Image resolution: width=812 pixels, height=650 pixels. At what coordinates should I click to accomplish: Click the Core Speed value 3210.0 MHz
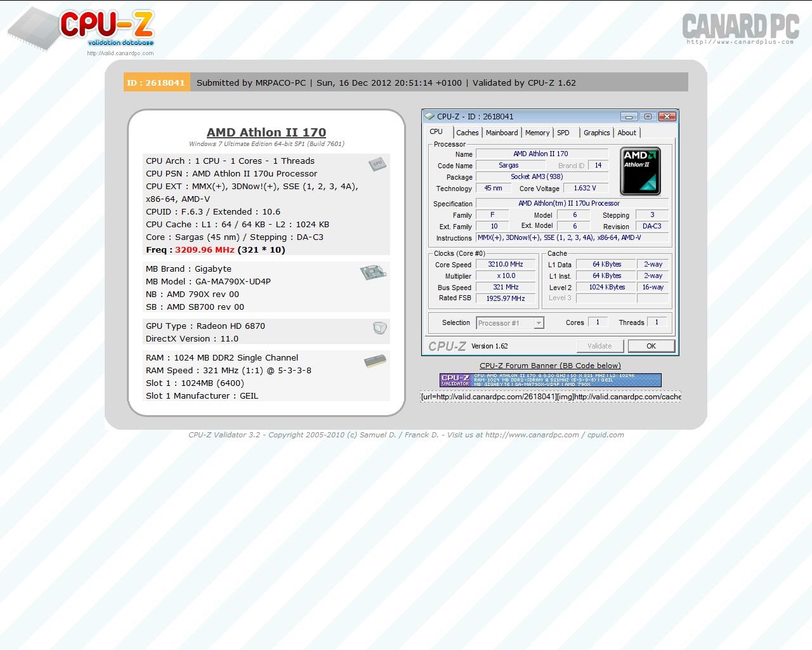point(506,264)
